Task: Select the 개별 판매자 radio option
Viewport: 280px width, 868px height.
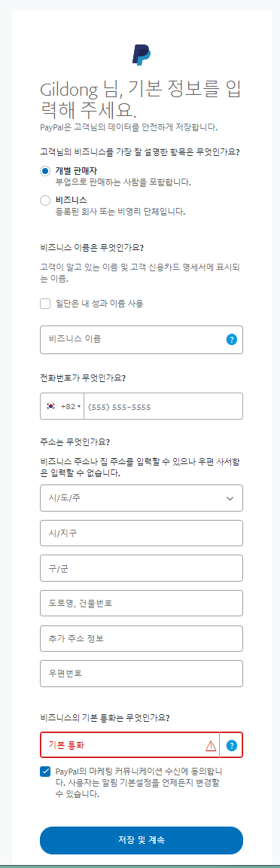Action: (45, 171)
